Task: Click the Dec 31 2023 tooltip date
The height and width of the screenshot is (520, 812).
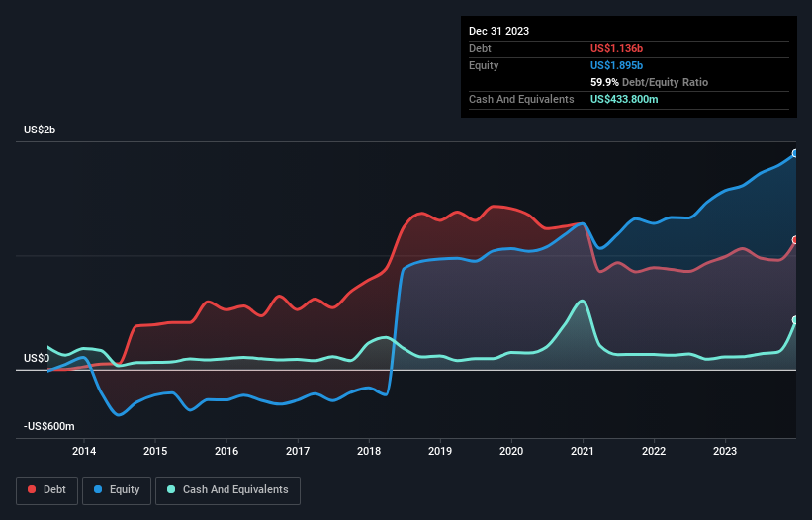Action: click(x=498, y=31)
